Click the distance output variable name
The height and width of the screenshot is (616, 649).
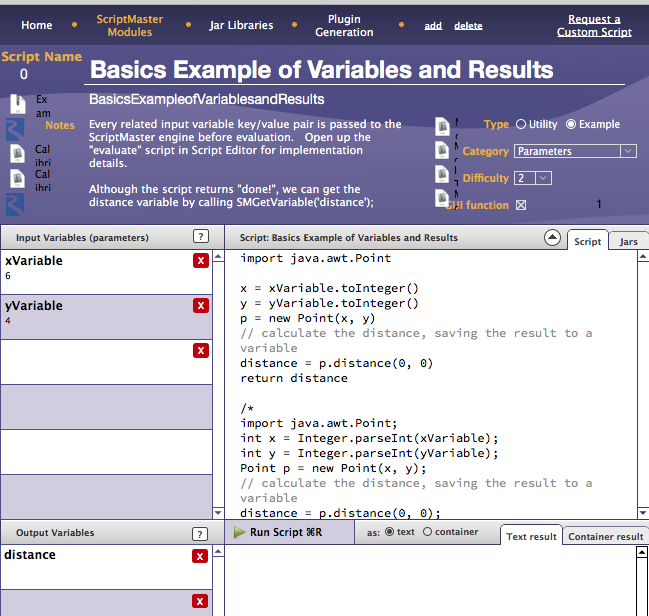tap(30, 555)
